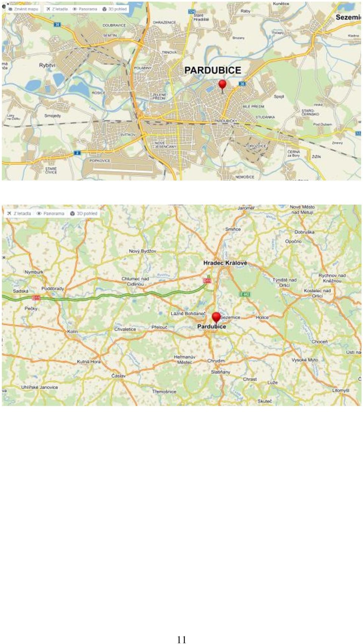
Task: Click the red location pin in lower regional map
Action: pos(216,318)
